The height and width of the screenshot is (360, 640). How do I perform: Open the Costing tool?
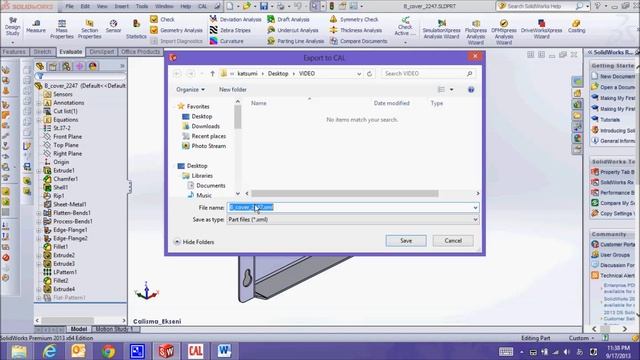click(576, 27)
